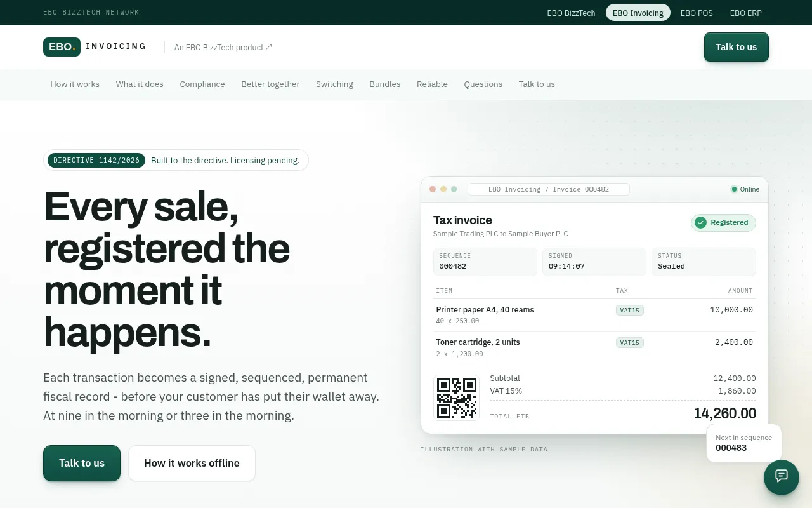Go to EBO ERP site

click(745, 13)
